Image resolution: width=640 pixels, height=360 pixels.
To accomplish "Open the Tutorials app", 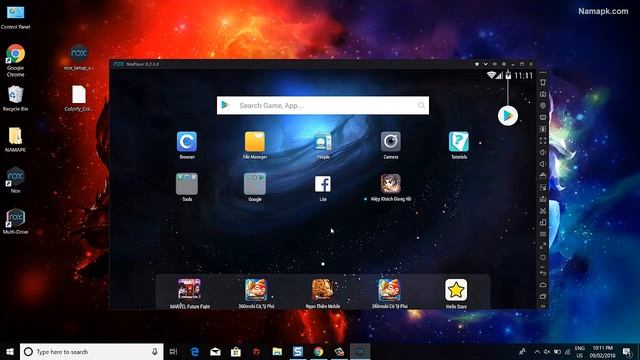I will pyautogui.click(x=459, y=142).
